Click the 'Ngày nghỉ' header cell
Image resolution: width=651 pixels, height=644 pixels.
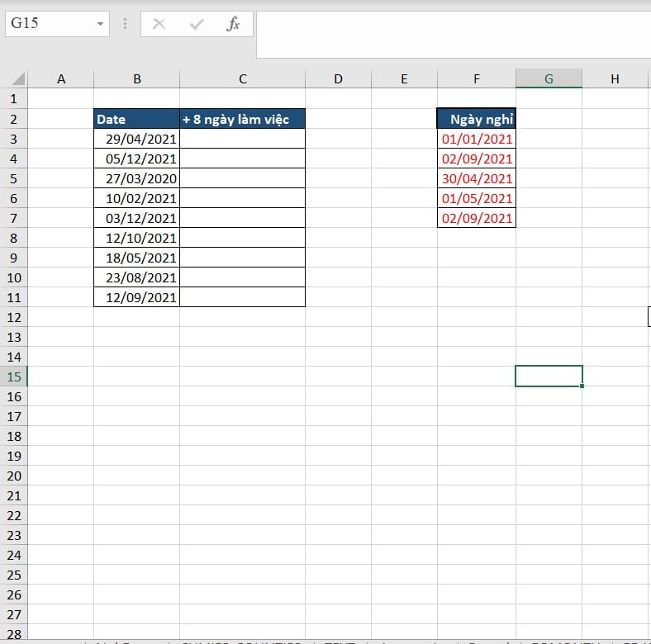point(477,119)
